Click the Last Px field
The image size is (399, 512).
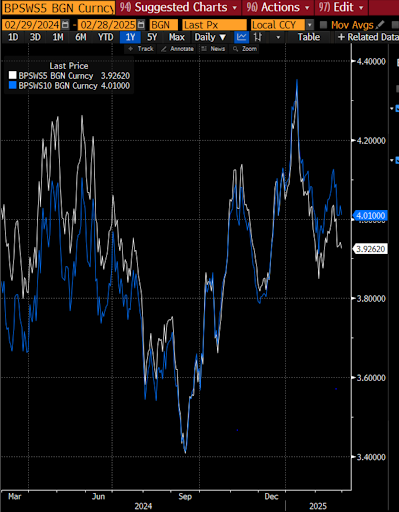tap(214, 25)
